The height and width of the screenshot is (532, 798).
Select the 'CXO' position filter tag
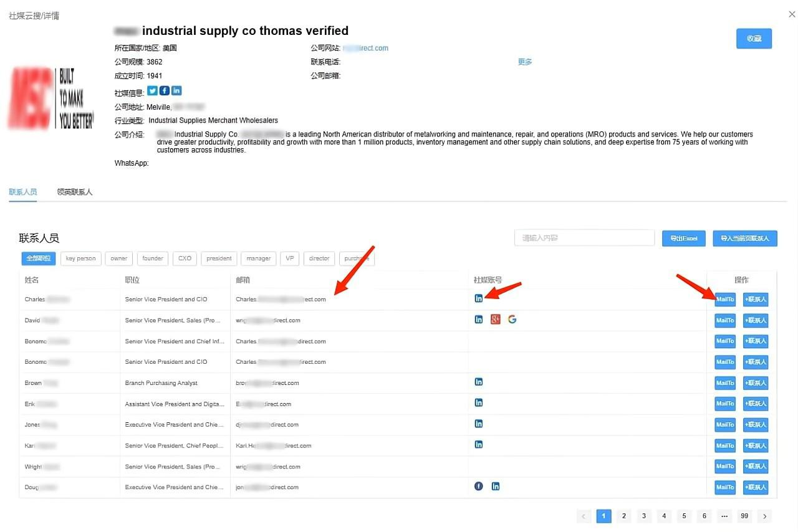(x=185, y=259)
